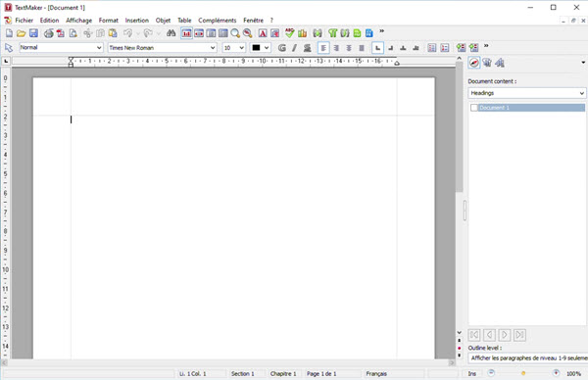
Task: Align paragraph left
Action: [x=323, y=48]
